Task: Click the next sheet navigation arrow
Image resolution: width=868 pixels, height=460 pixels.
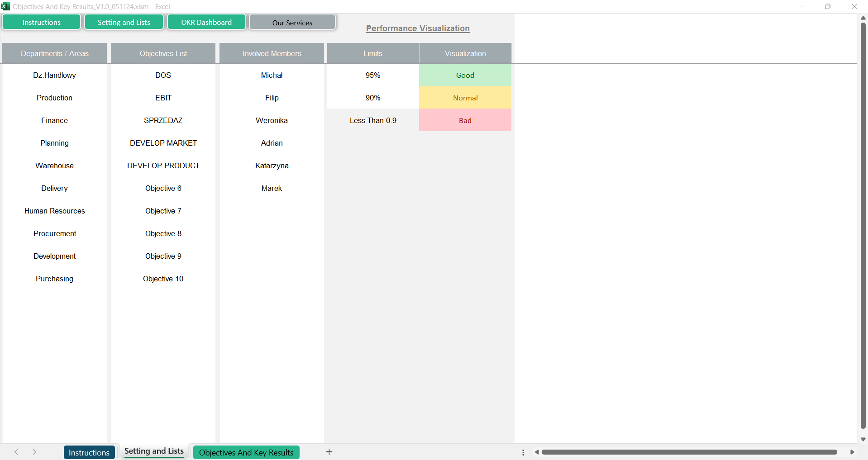Action: point(34,452)
